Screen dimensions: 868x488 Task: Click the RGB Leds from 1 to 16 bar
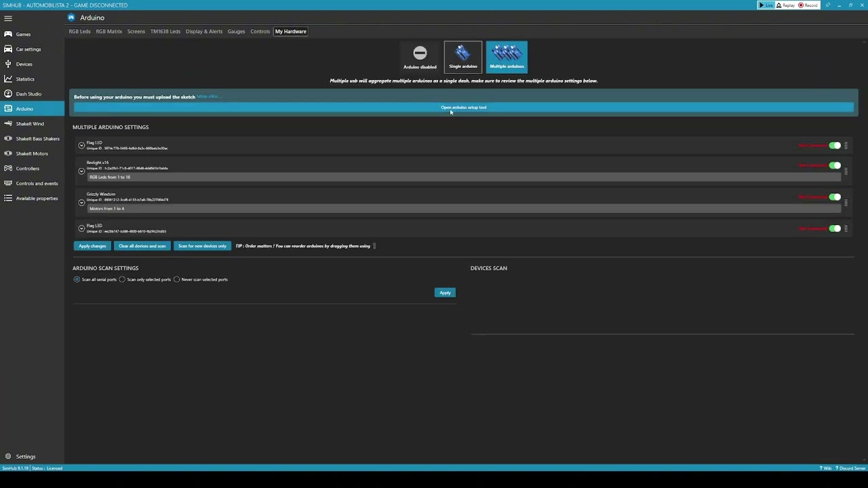(x=463, y=177)
